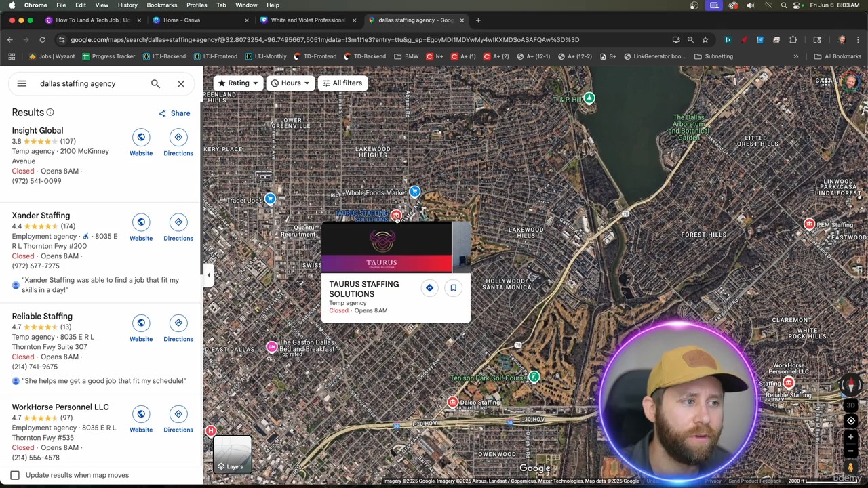
Task: Toggle 3D map view
Action: (850, 405)
